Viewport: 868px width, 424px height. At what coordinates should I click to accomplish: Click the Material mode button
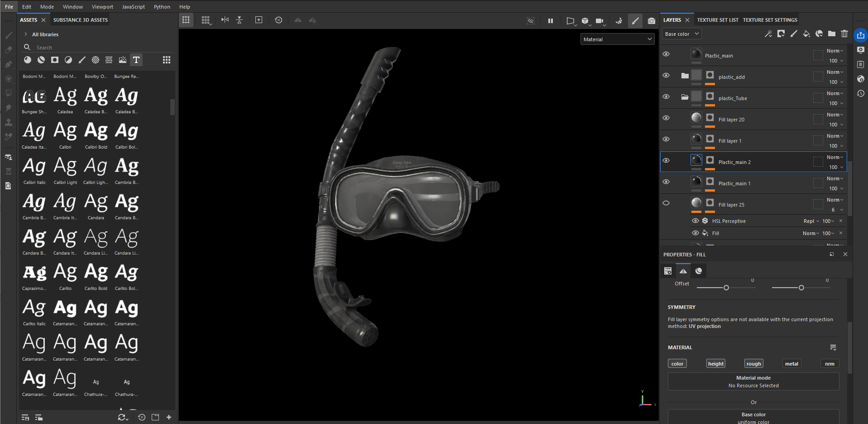753,381
